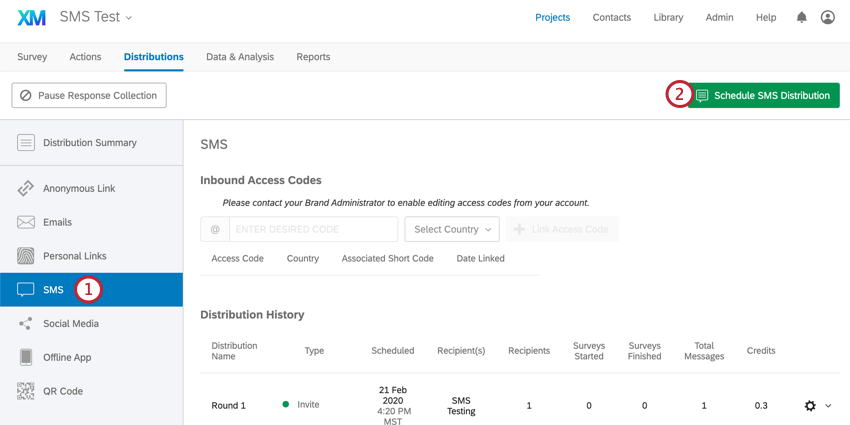This screenshot has height=425, width=850.
Task: Select the Anonymous Link sidebar item
Action: (x=78, y=188)
